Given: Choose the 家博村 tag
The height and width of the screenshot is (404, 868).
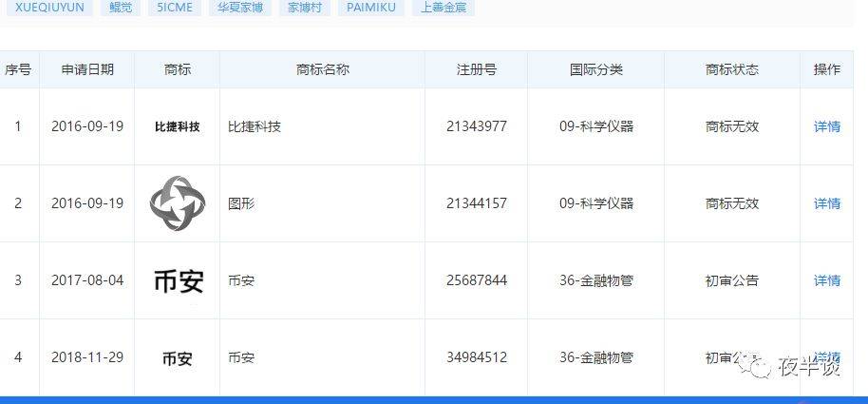Looking at the screenshot, I should 305,7.
